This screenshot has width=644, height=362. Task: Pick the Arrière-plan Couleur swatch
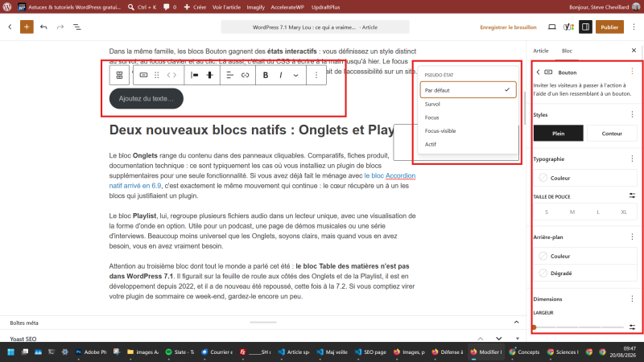click(x=586, y=256)
